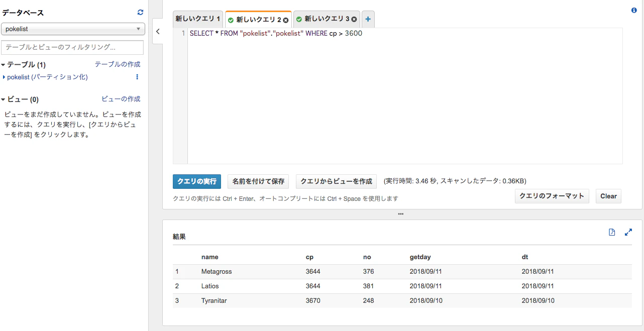Click the no column header
This screenshot has width=644, height=331.
pos(367,257)
